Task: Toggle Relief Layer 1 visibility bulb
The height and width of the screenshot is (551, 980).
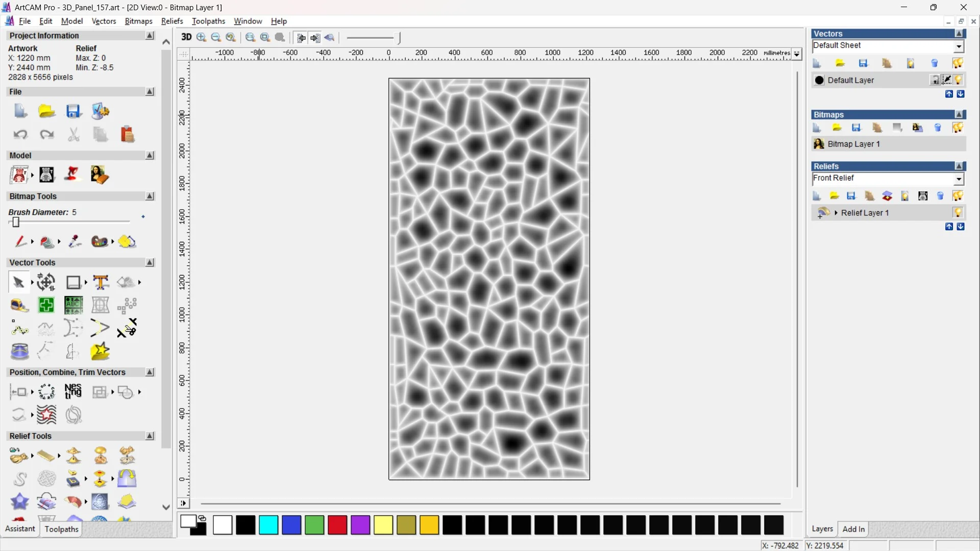Action: (x=958, y=213)
